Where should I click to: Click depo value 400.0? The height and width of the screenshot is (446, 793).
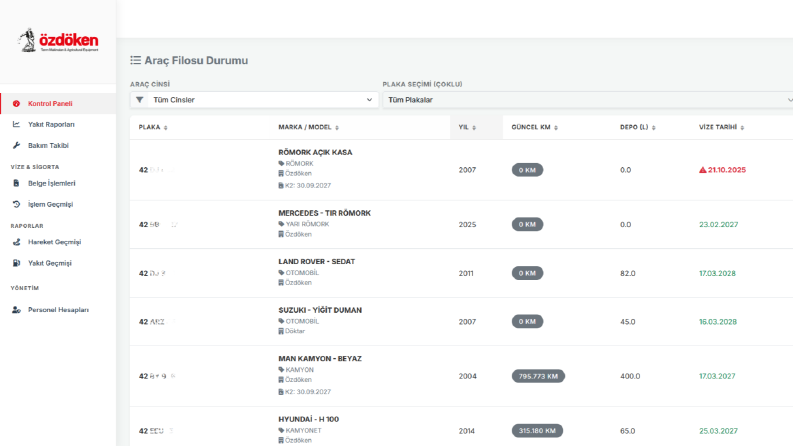(x=630, y=376)
